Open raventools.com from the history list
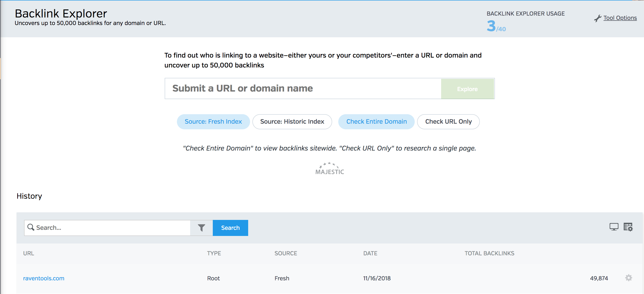The width and height of the screenshot is (644, 294). pyautogui.click(x=43, y=278)
